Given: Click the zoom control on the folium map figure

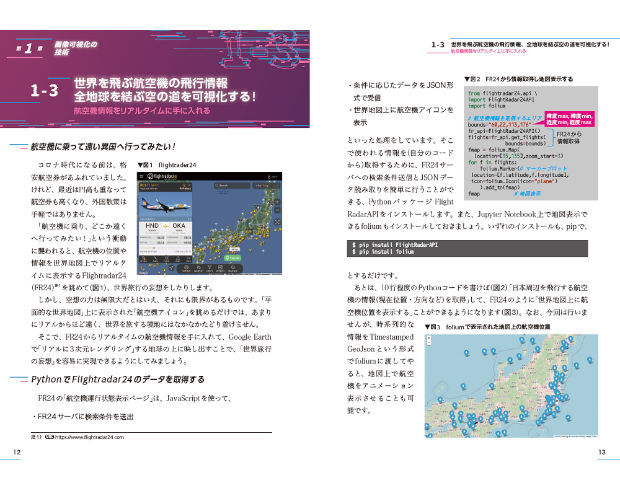Looking at the screenshot, I should (x=429, y=340).
